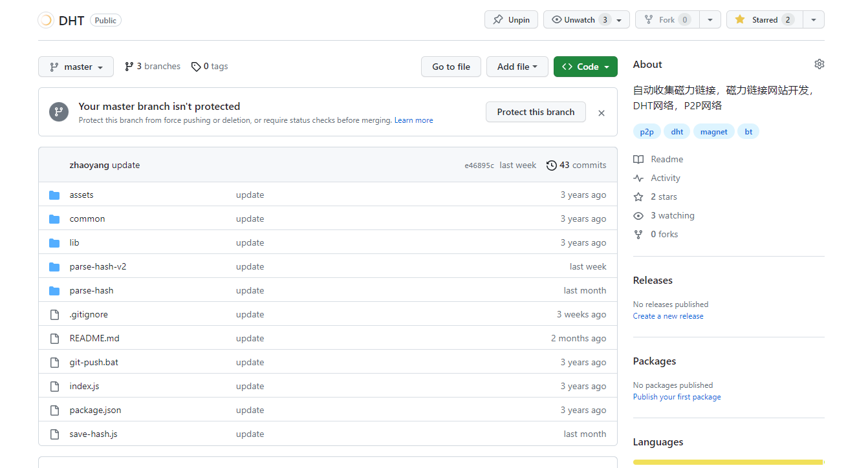
Task: Click the book icon beside Readme
Action: coord(638,160)
